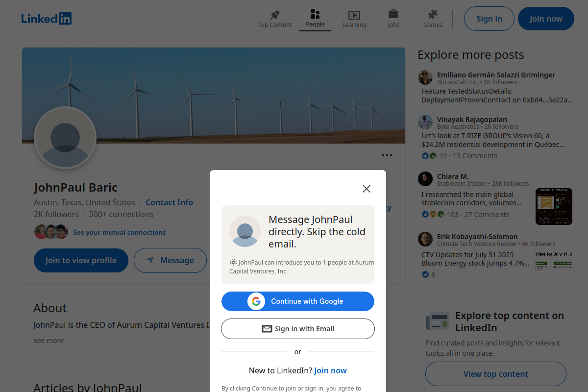The height and width of the screenshot is (392, 588).
Task: Click the JohnPaul Baric name heading
Action: tap(76, 188)
